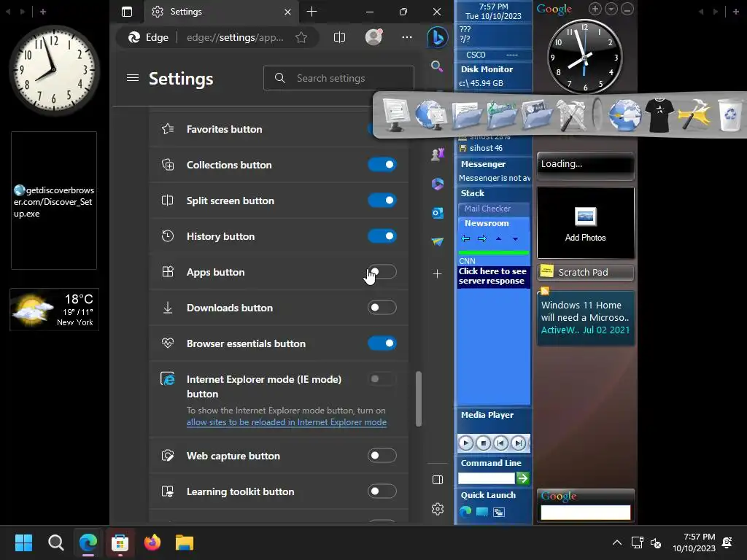This screenshot has height=560, width=747.
Task: Run command line green arrow button
Action: (522, 478)
